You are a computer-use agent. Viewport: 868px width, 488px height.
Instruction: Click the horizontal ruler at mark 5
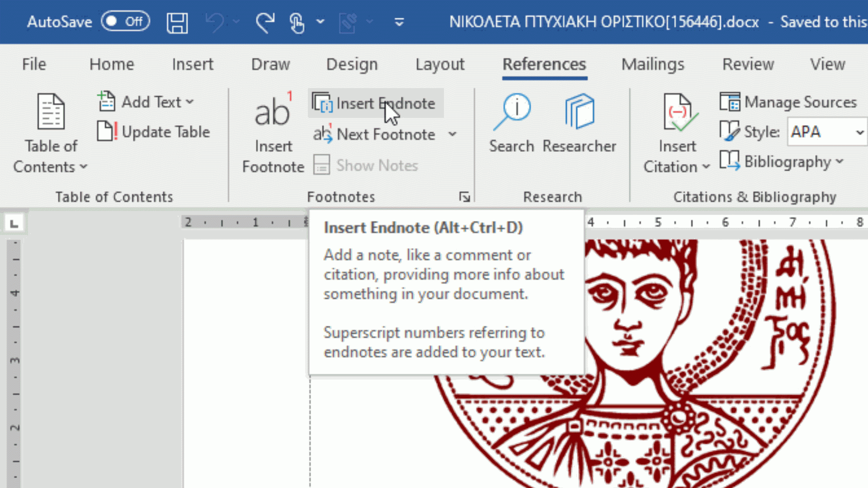coord(658,222)
